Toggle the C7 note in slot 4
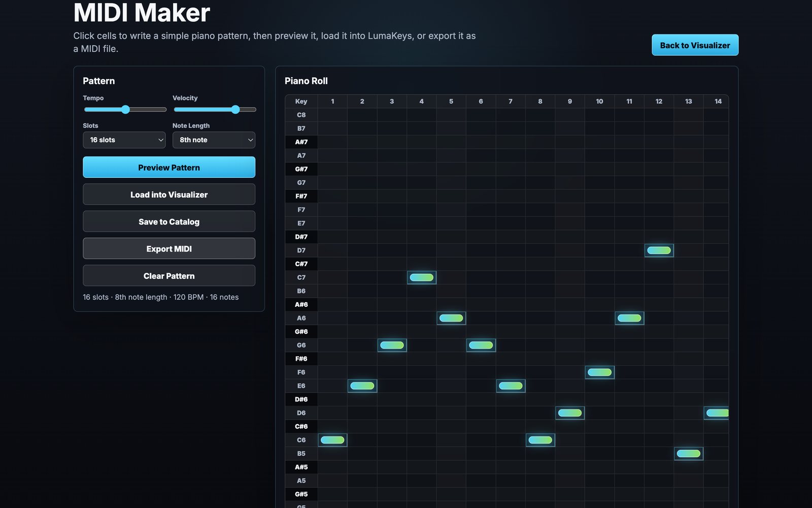Screen dimensions: 812x508 [x=422, y=277]
